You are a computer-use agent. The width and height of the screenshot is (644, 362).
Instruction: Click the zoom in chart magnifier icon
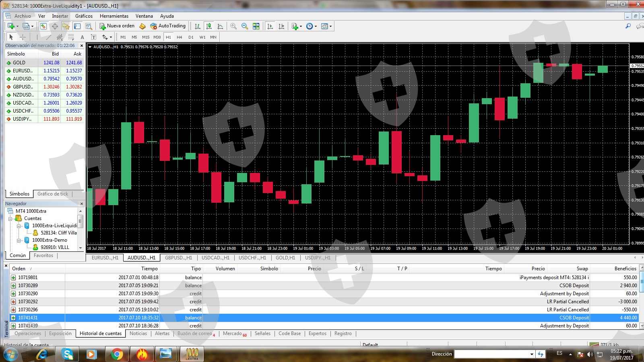233,26
